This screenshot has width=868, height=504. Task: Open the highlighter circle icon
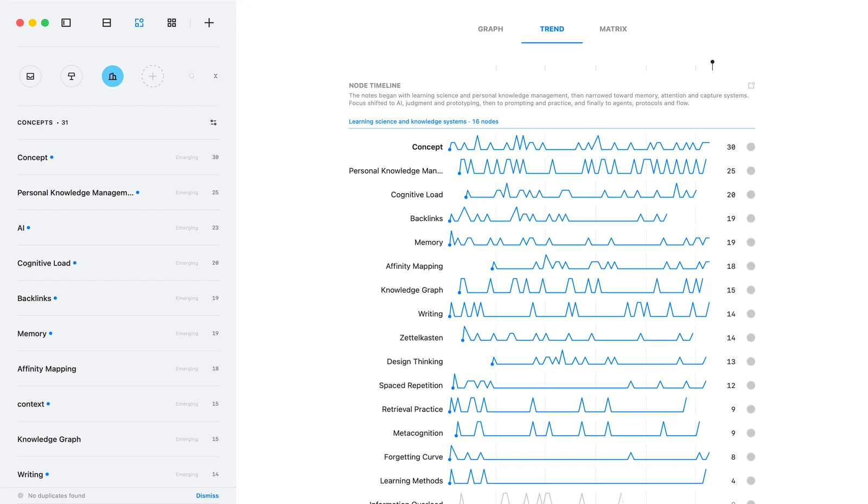[x=72, y=76]
